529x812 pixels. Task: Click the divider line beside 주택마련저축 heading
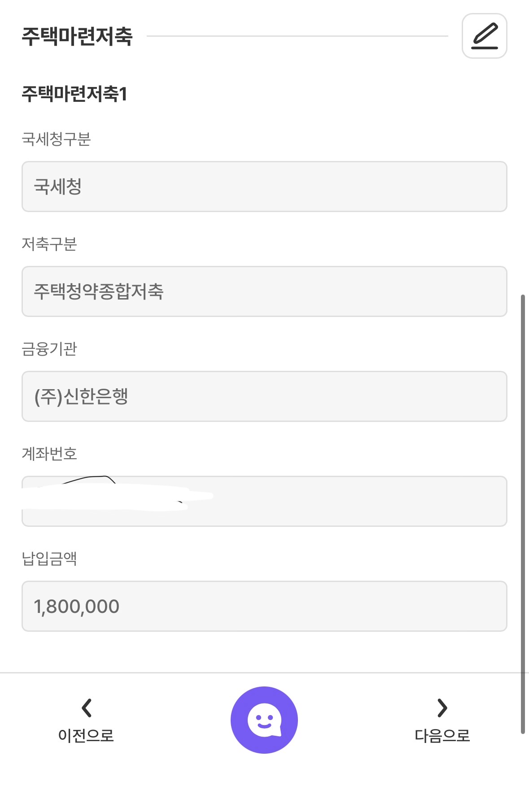coord(297,36)
